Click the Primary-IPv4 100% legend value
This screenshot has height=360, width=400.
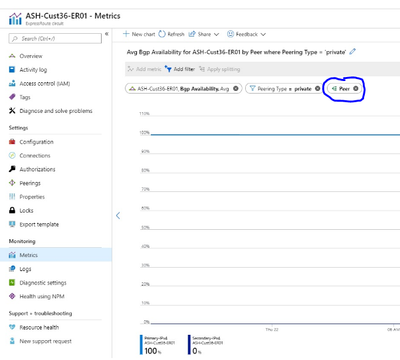click(x=153, y=351)
